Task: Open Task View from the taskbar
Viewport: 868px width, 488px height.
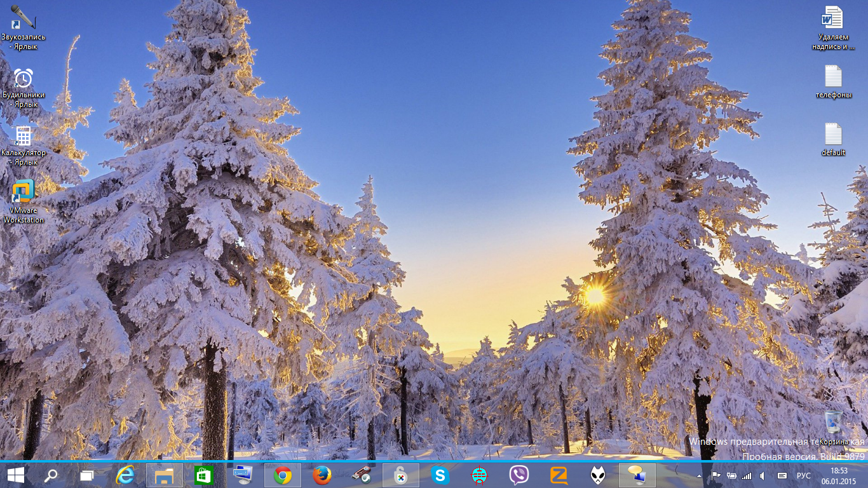Action: 87,475
